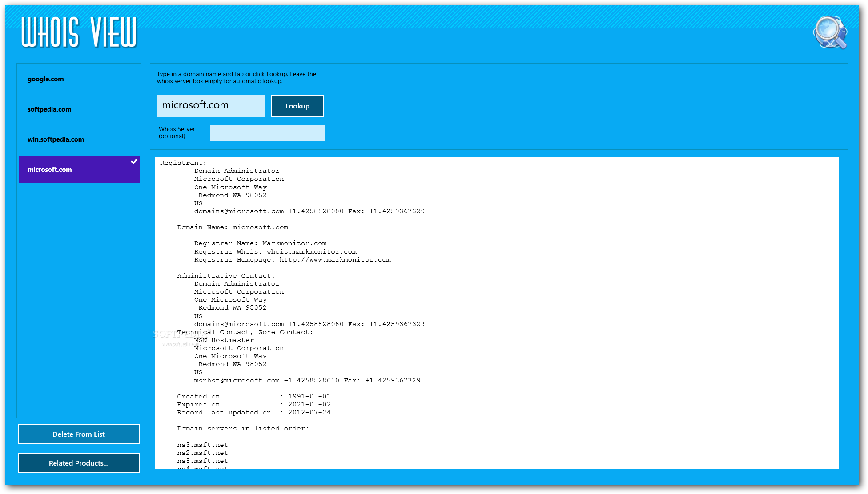
Task: Open Related Products button
Action: tap(79, 463)
